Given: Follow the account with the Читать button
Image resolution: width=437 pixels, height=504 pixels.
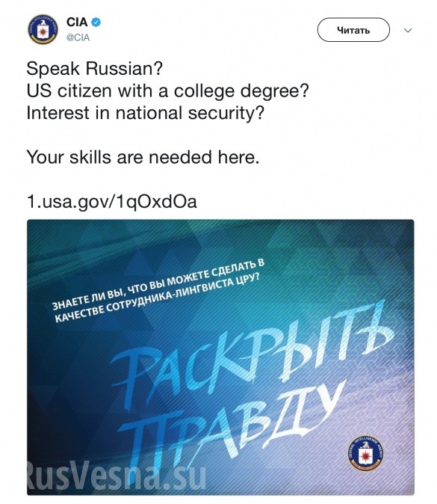Looking at the screenshot, I should pos(353,30).
